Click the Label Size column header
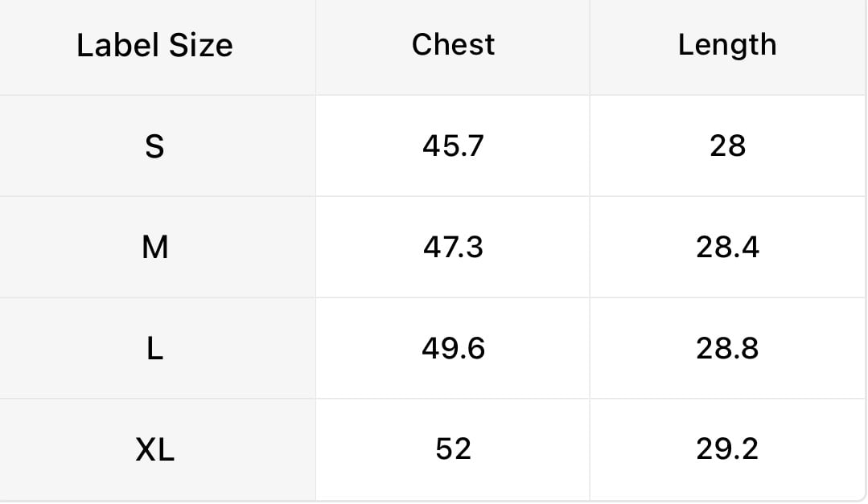The width and height of the screenshot is (868, 504). [x=154, y=45]
